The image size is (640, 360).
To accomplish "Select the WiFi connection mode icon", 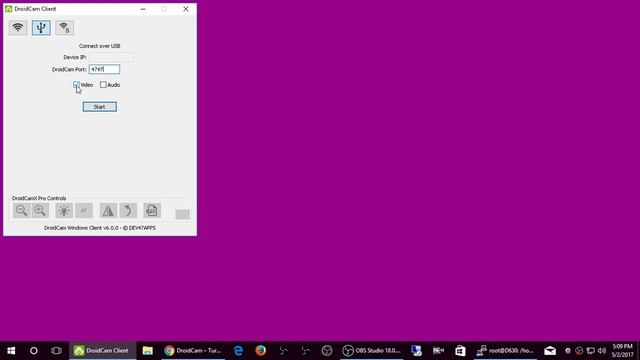I will [18, 28].
